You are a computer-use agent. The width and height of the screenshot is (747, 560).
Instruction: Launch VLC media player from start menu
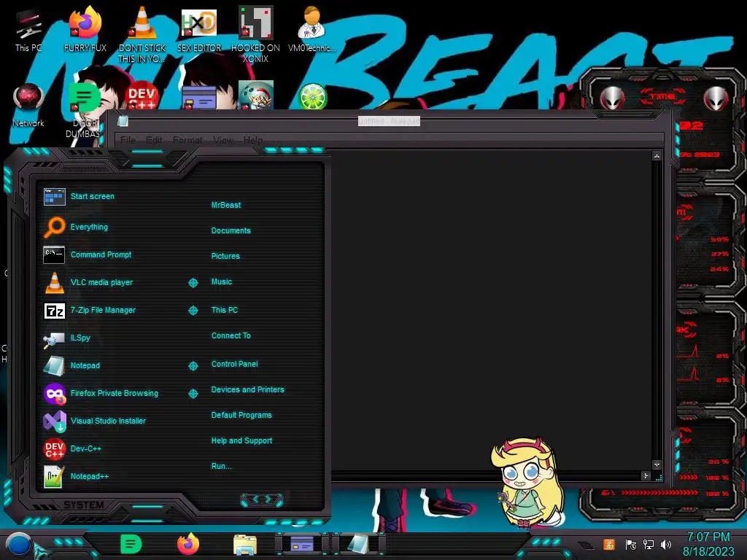pyautogui.click(x=101, y=282)
